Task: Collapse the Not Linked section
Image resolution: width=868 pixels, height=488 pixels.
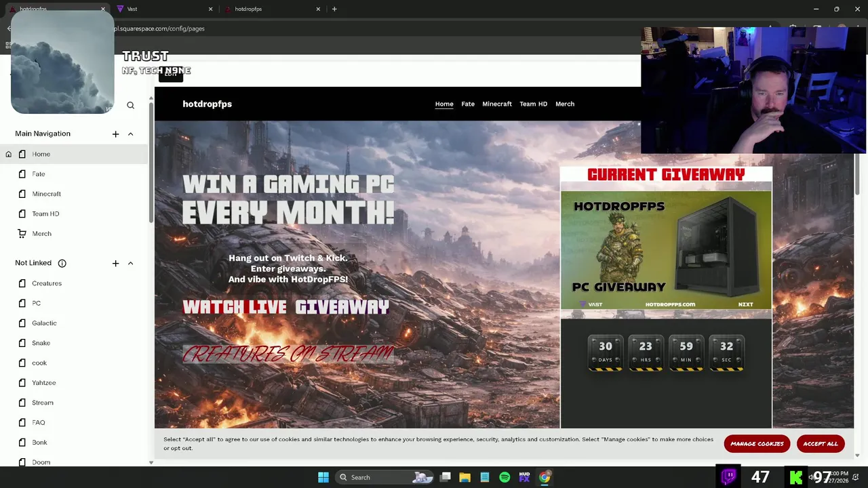Action: pyautogui.click(x=130, y=263)
